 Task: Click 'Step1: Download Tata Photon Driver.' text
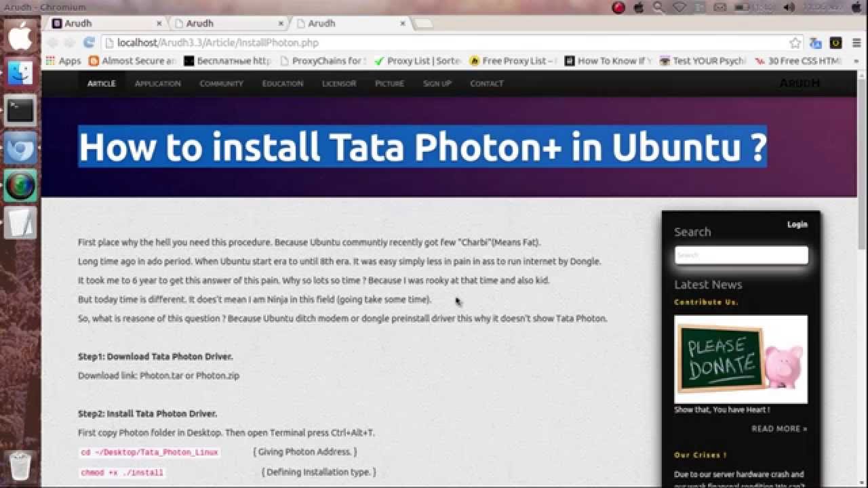click(155, 357)
